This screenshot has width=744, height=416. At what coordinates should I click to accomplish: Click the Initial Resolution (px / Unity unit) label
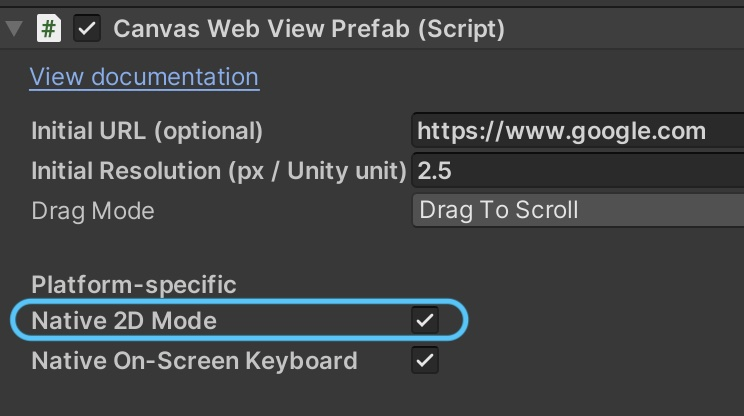(219, 171)
